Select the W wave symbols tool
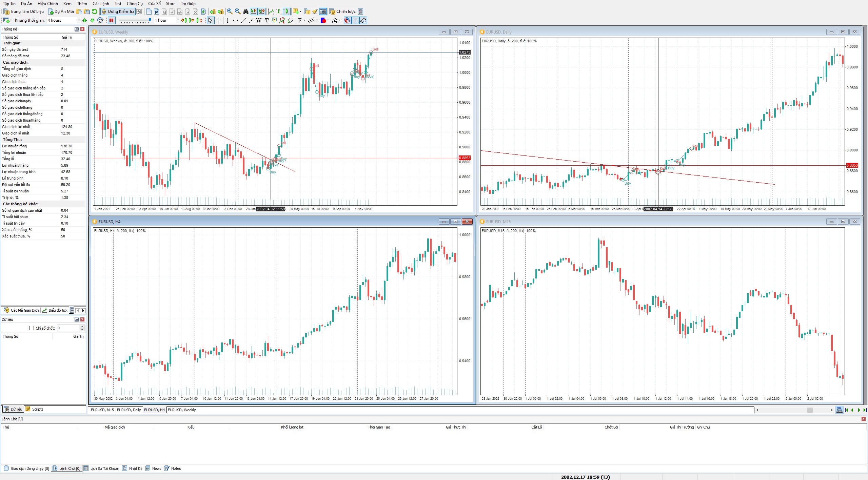Image resolution: width=868 pixels, height=480 pixels. [259, 20]
